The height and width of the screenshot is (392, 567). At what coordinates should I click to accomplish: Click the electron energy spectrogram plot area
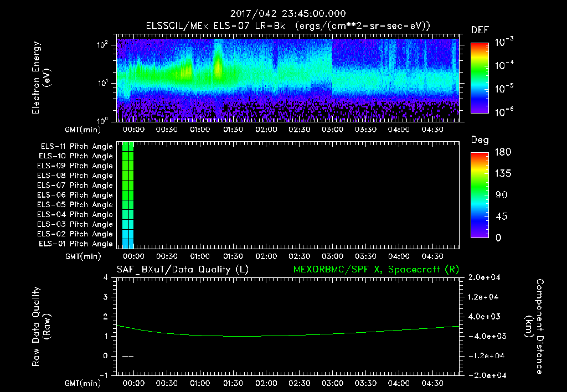point(288,78)
